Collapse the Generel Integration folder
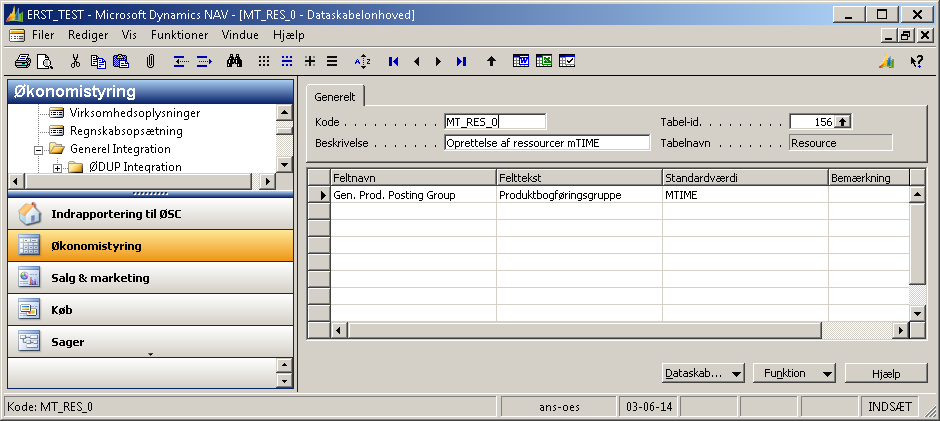Image resolution: width=940 pixels, height=421 pixels. (42, 149)
